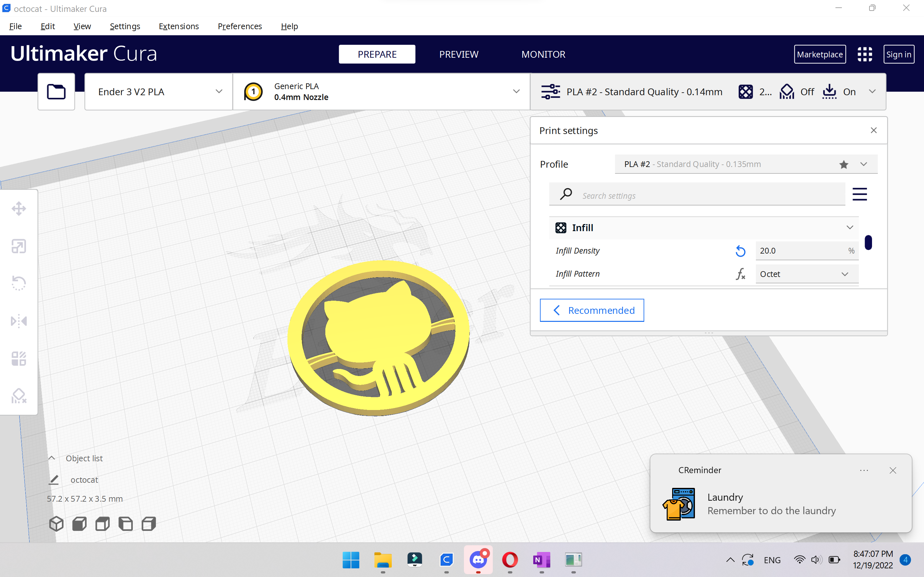924x577 pixels.
Task: Open the Extensions menu
Action: (x=179, y=26)
